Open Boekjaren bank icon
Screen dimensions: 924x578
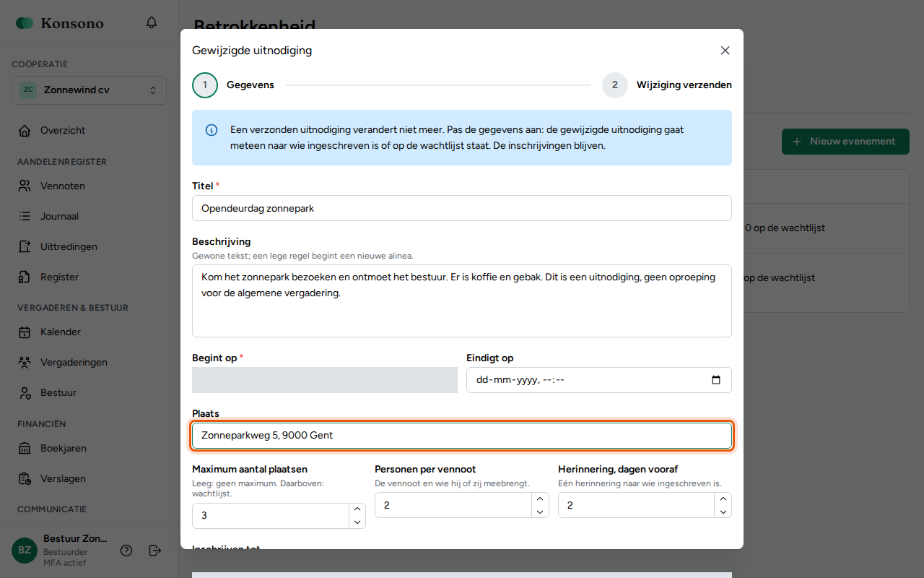click(x=25, y=449)
